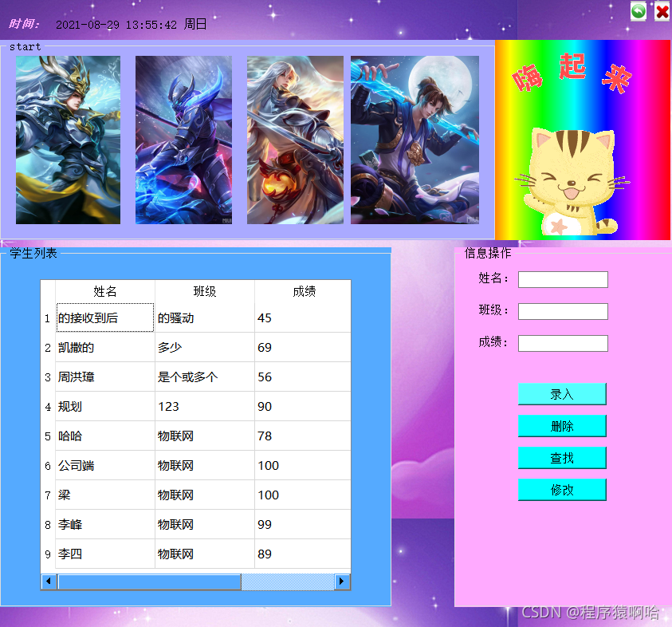
Task: Select the score cell 78
Action: [x=303, y=436]
